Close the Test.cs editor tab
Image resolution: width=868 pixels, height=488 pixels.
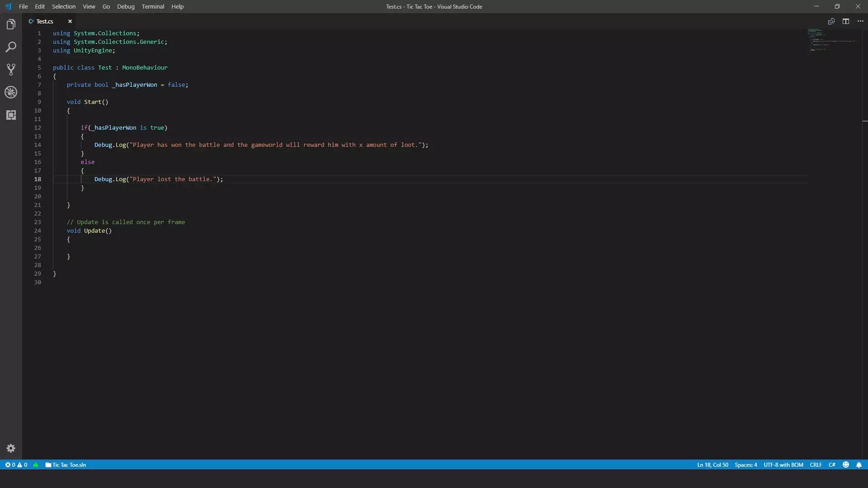coord(70,21)
